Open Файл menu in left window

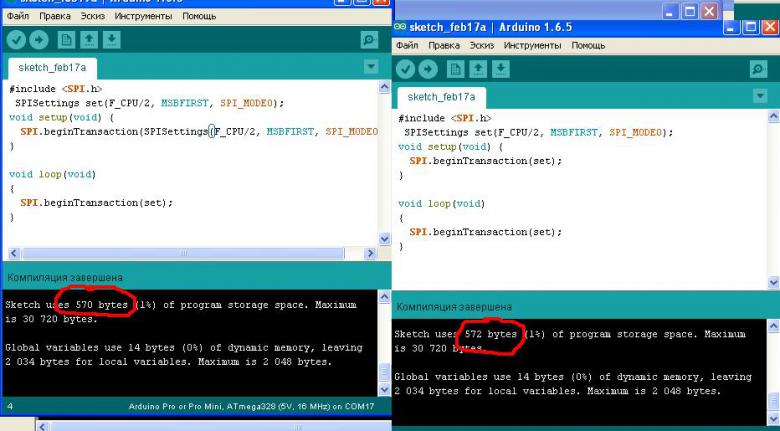18,16
